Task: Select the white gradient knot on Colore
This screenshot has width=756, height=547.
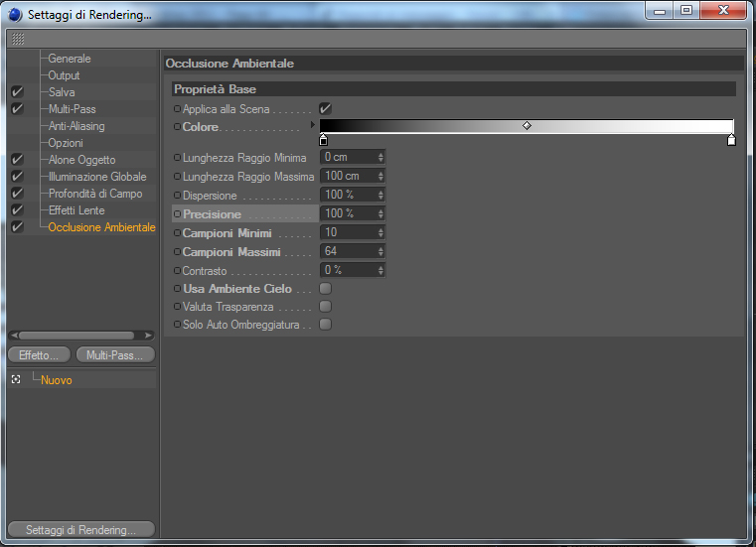Action: click(x=731, y=140)
